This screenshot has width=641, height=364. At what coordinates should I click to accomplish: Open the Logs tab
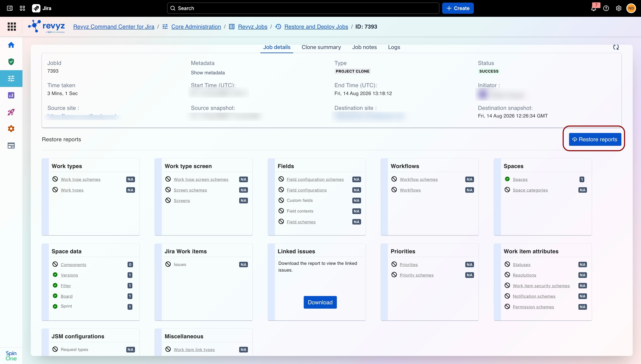(394, 47)
